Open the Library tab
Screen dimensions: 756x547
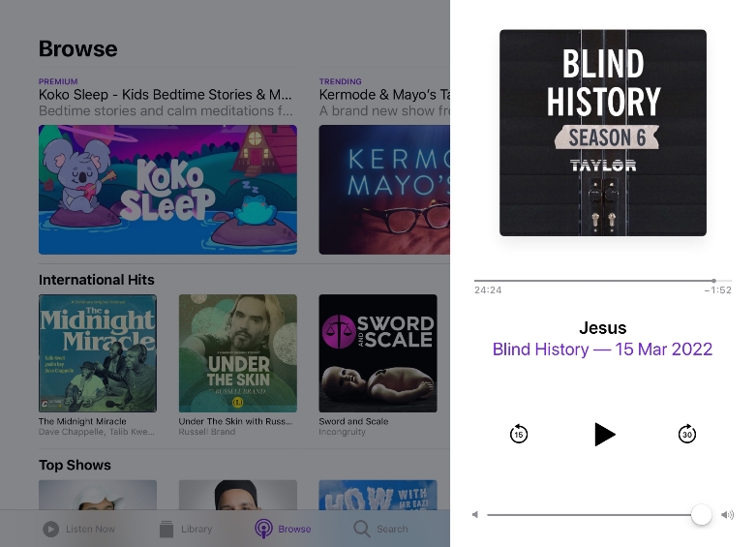tap(186, 529)
